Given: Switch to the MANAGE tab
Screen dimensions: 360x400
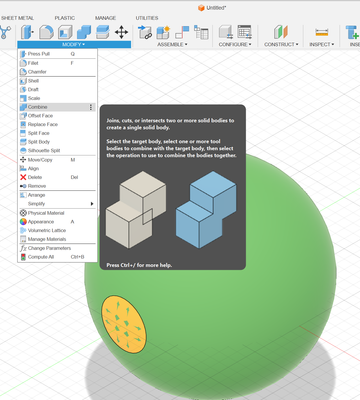Looking at the screenshot, I should point(105,18).
